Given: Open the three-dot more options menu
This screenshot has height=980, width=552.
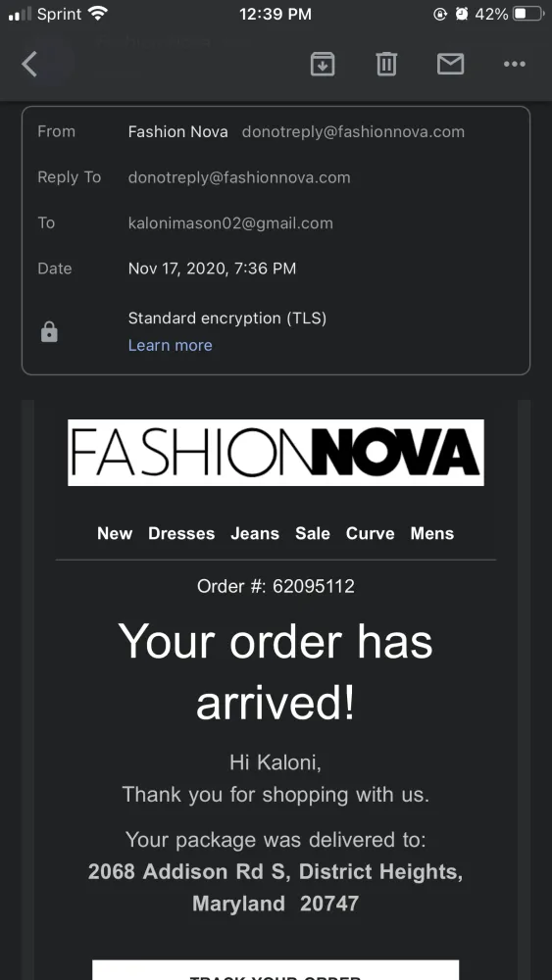Looking at the screenshot, I should point(515,64).
